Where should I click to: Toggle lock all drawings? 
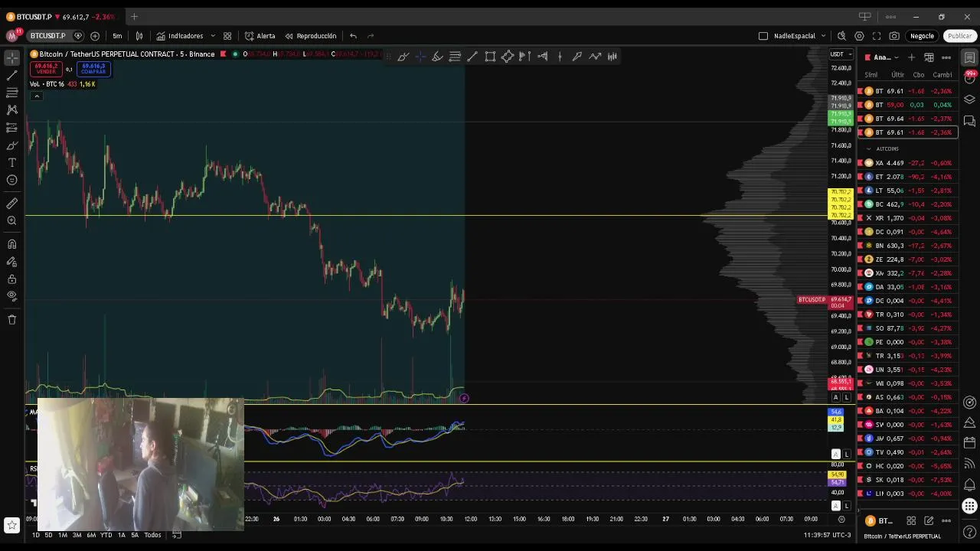coord(11,279)
